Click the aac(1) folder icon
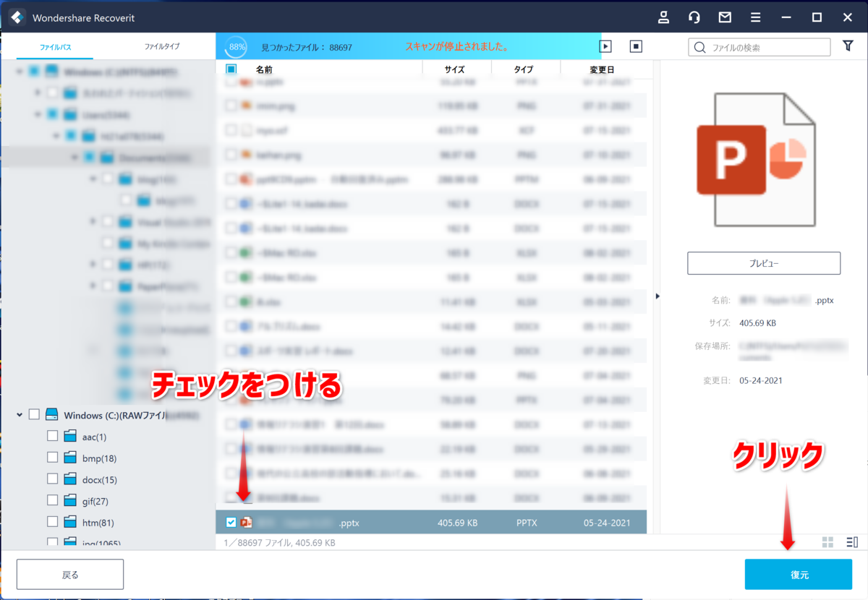This screenshot has width=868, height=600. pos(69,437)
